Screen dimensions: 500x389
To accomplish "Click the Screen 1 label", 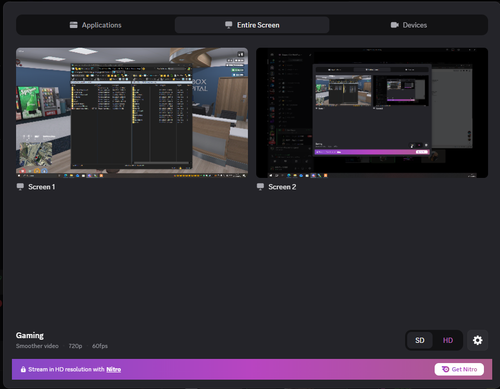I will click(x=42, y=187).
